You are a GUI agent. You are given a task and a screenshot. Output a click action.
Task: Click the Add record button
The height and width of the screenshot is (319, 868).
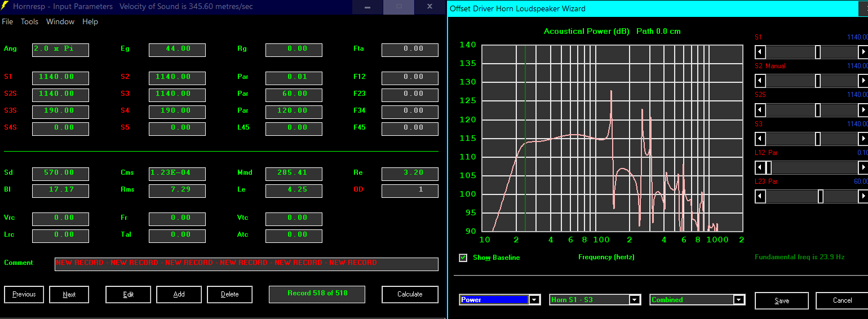tap(179, 294)
